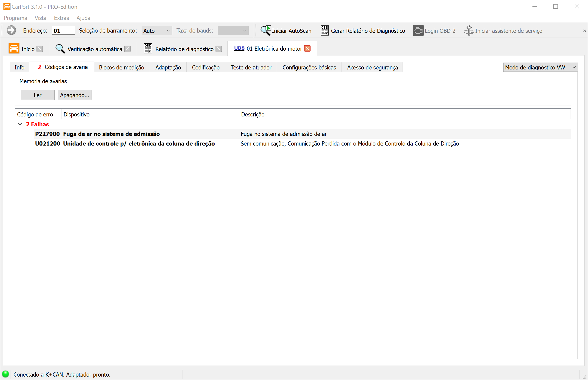The image size is (588, 380).
Task: Close the Eletrônica do motor tab
Action: [307, 48]
